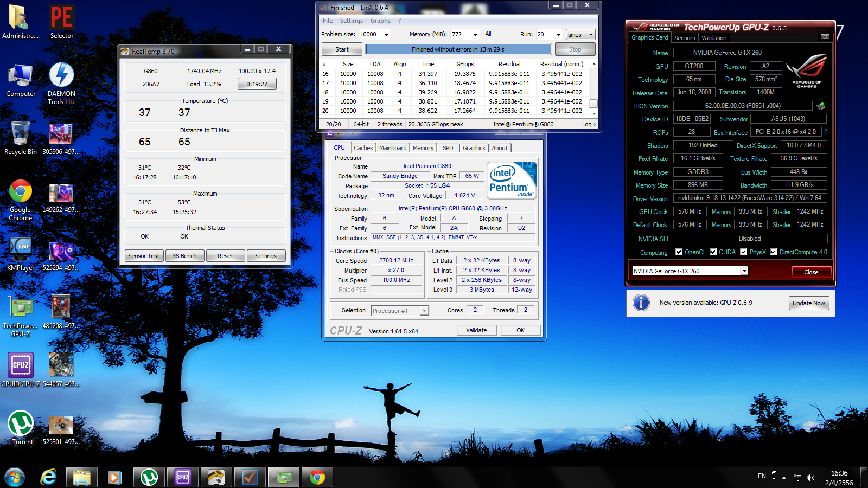Switch to the Mainboard tab in CPU-Z
Screen dimensions: 868x488
coord(393,148)
